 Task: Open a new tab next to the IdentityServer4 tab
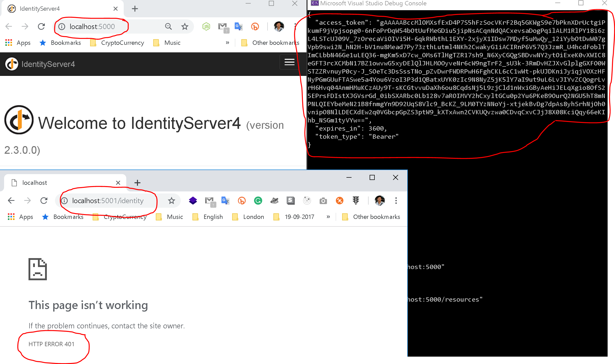(x=135, y=9)
